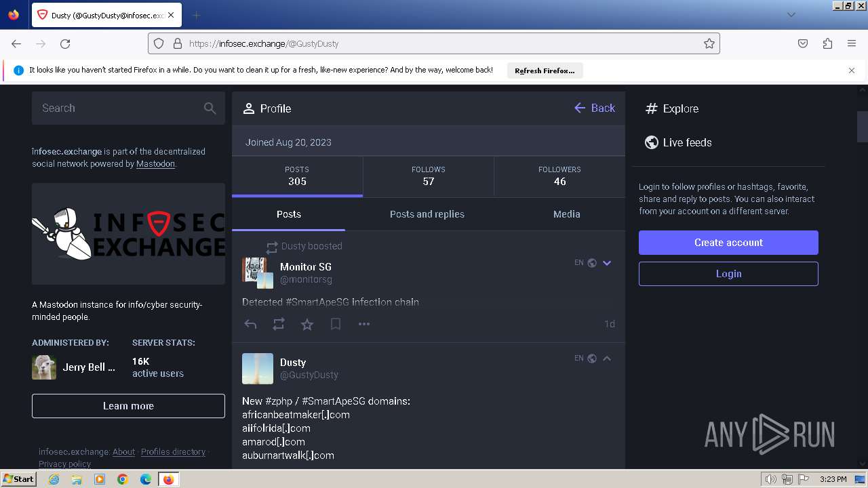Click the Login button
The height and width of the screenshot is (488, 868).
[x=728, y=274]
